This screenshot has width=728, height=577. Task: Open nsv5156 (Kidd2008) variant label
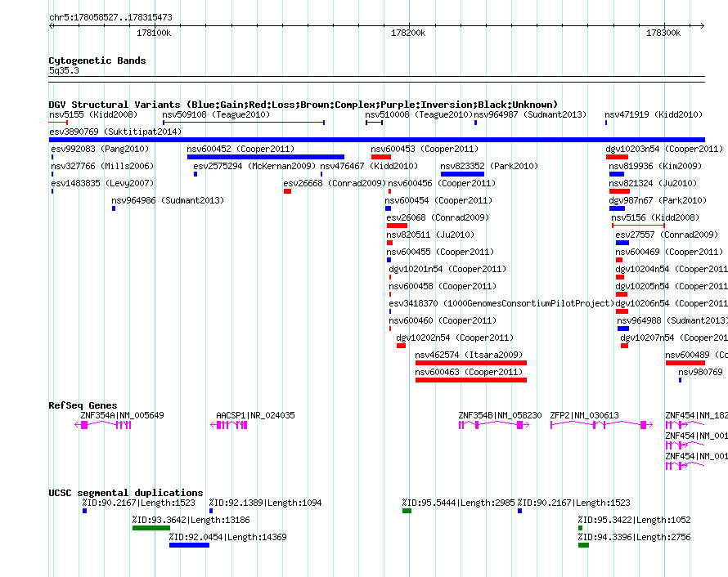655,217
